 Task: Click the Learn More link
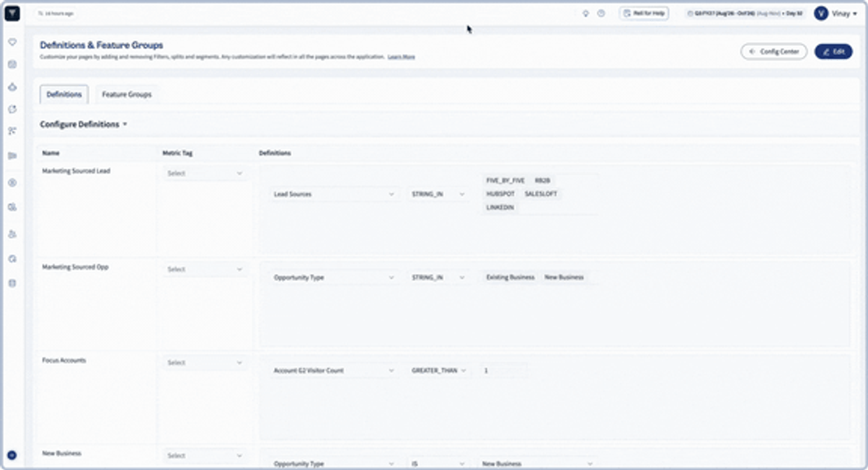pyautogui.click(x=401, y=57)
